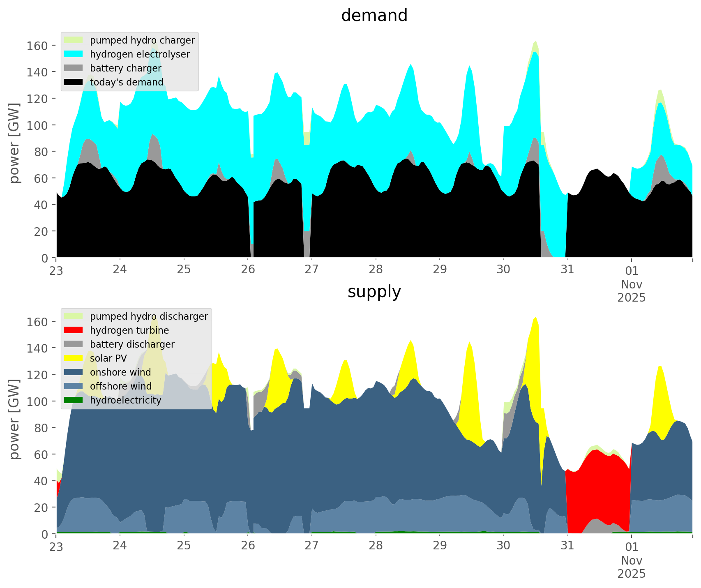Click the pumped hydro charger legend swatch
The height and width of the screenshot is (588, 701).
coord(74,40)
